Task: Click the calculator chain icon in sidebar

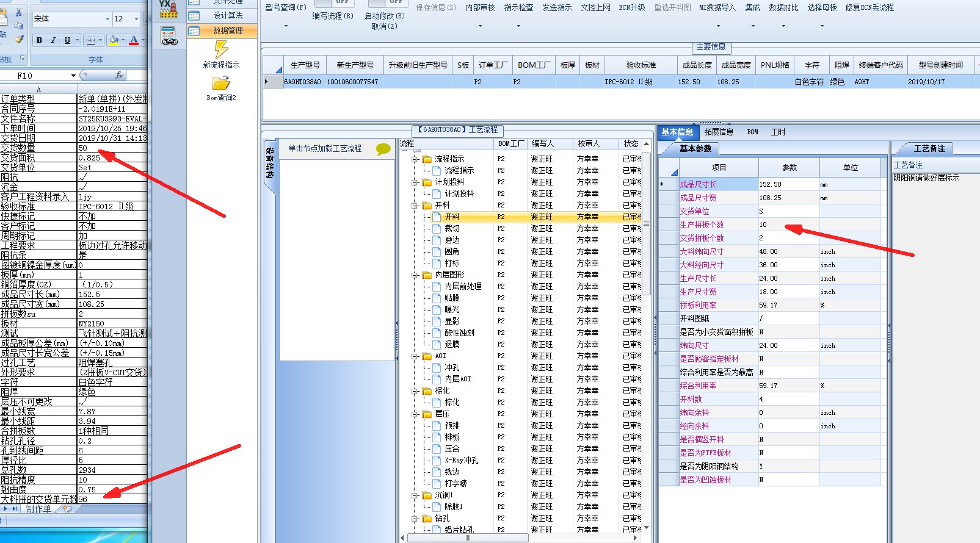Action: click(169, 37)
